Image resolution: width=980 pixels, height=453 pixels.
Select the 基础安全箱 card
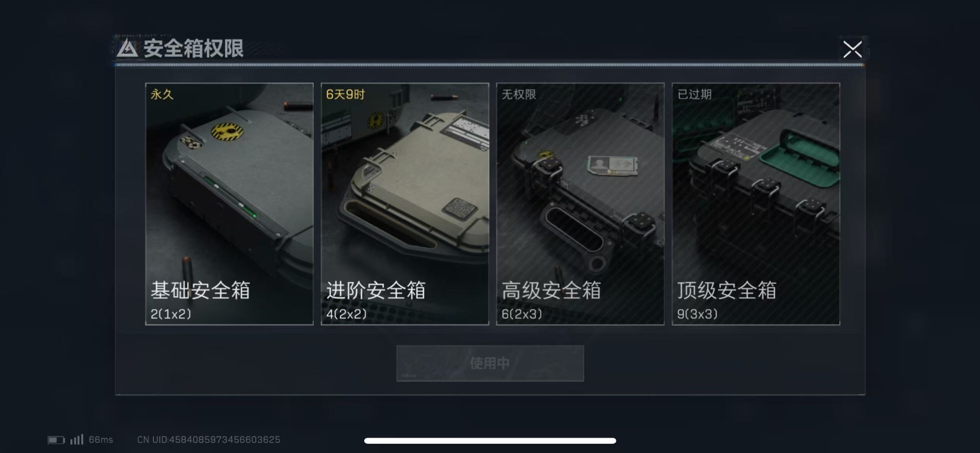point(229,204)
